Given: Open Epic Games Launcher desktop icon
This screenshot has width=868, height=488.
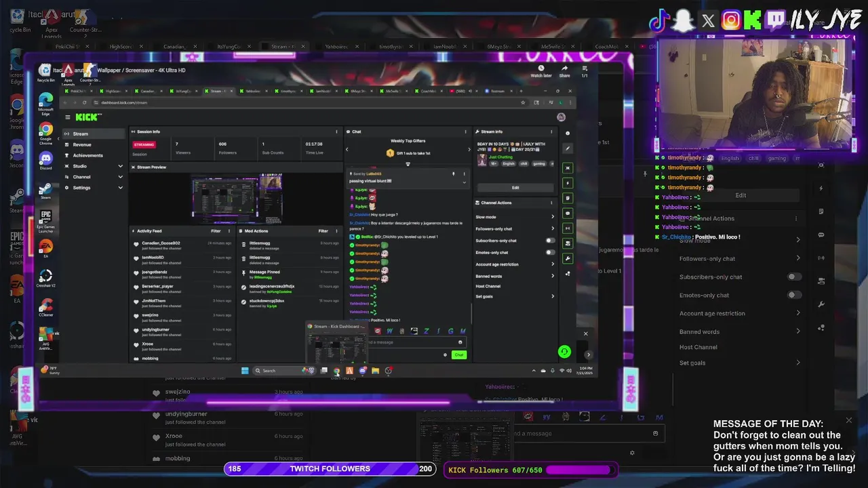Looking at the screenshot, I should coord(45,220).
